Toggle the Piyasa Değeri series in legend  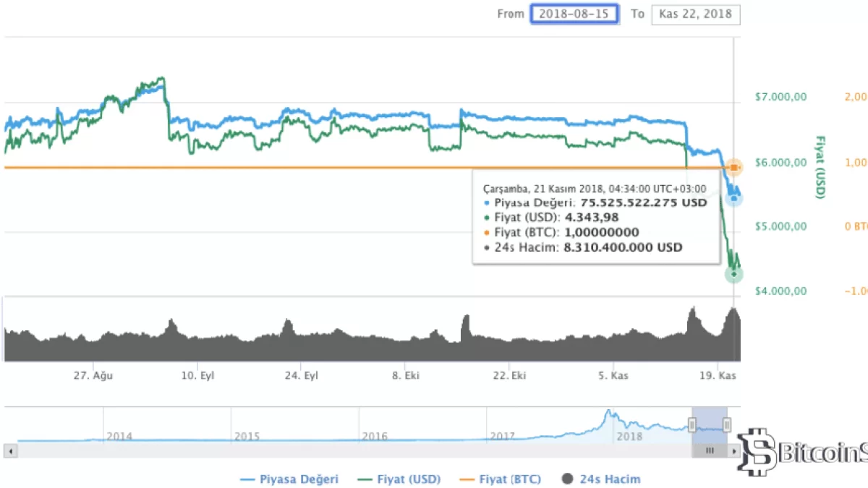tap(289, 479)
